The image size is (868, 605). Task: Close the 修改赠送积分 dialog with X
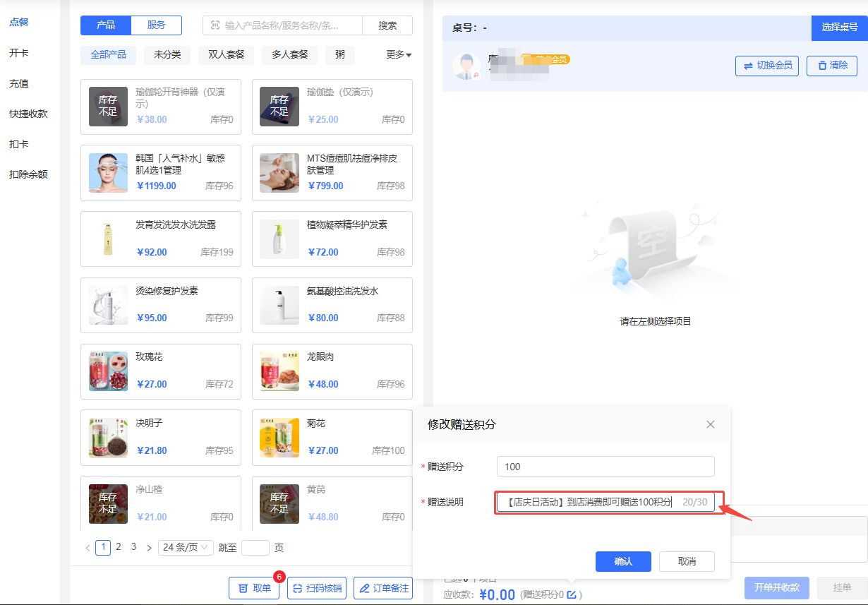point(710,424)
